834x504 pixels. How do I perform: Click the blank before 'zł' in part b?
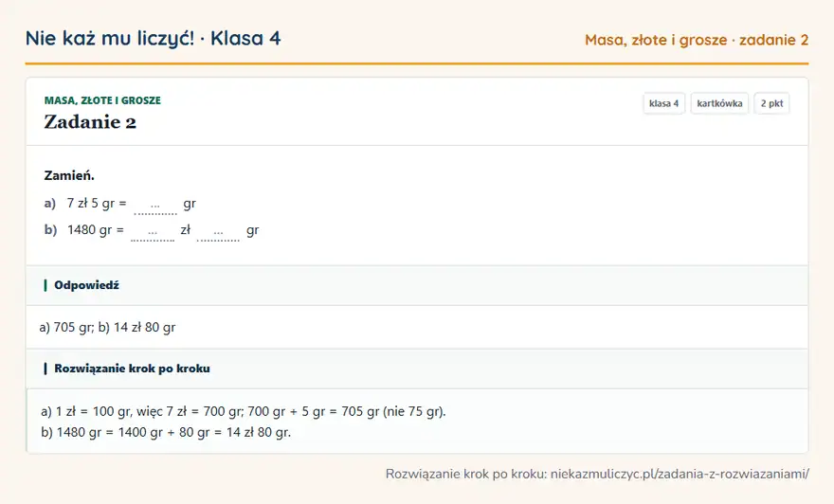coord(153,232)
